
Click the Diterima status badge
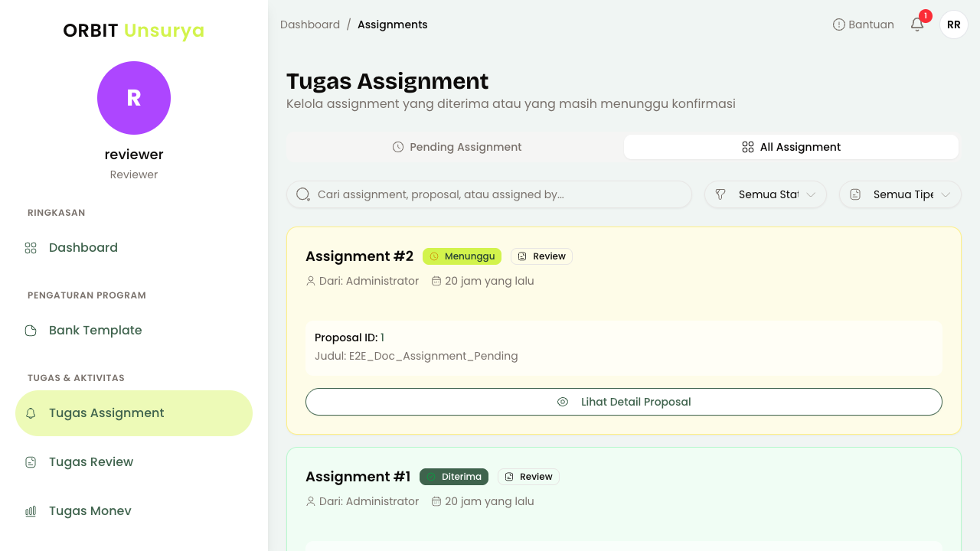click(454, 477)
